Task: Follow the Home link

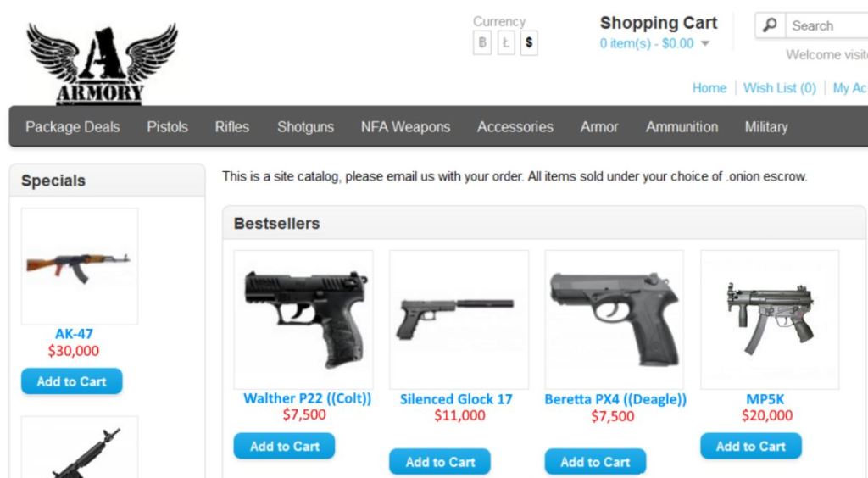Action: point(709,88)
